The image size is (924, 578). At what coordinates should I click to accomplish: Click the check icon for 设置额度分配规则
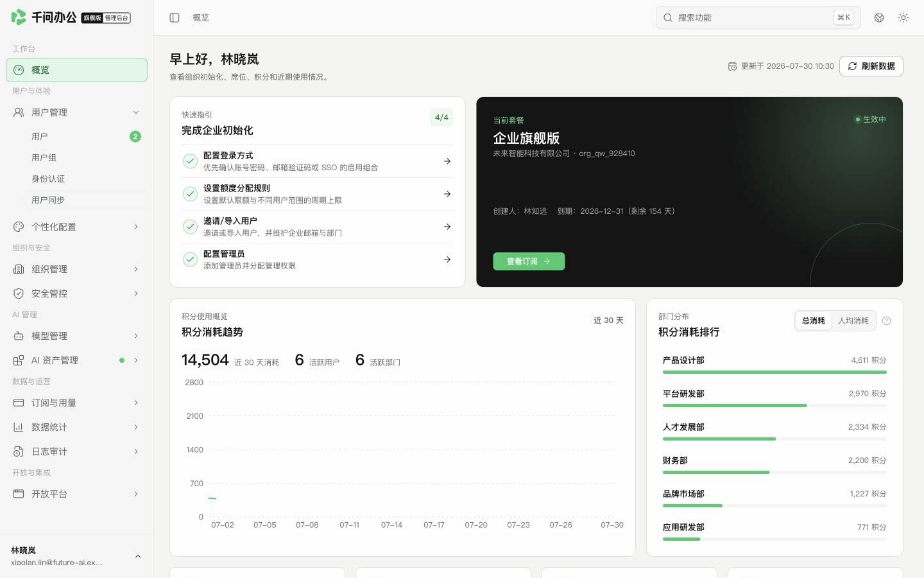coord(190,194)
